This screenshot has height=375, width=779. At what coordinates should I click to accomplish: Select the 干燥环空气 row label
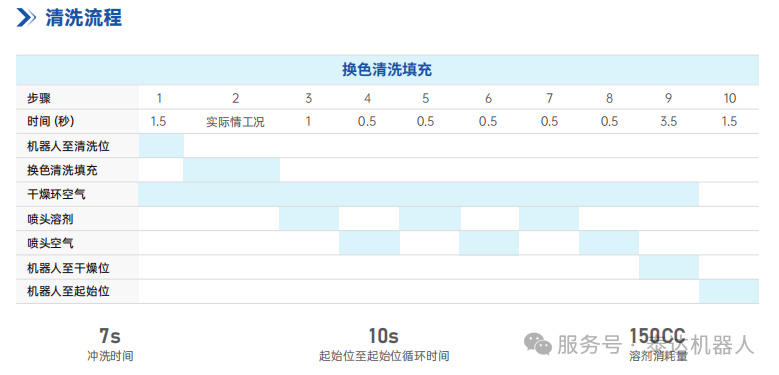(56, 194)
